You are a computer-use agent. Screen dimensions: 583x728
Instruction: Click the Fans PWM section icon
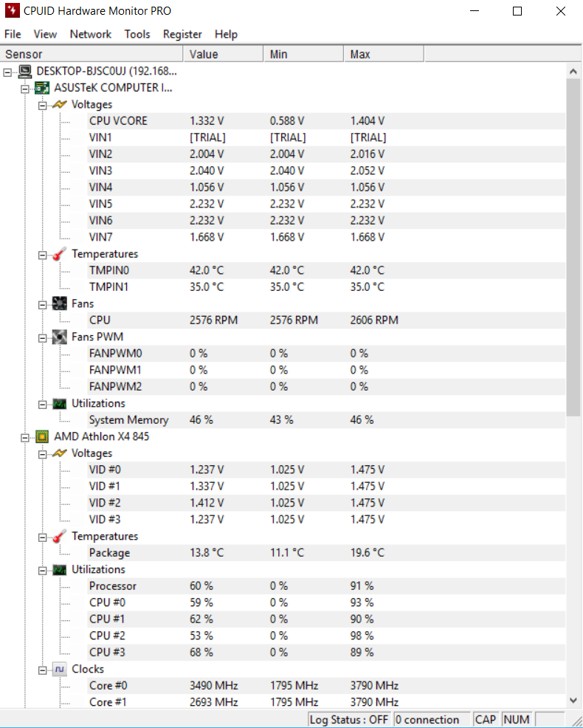coord(60,337)
